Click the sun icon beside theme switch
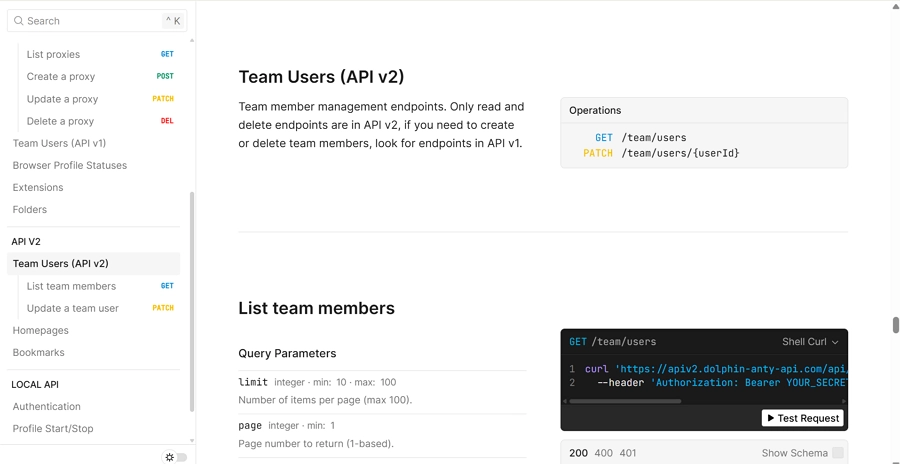900x464 pixels. click(x=170, y=457)
